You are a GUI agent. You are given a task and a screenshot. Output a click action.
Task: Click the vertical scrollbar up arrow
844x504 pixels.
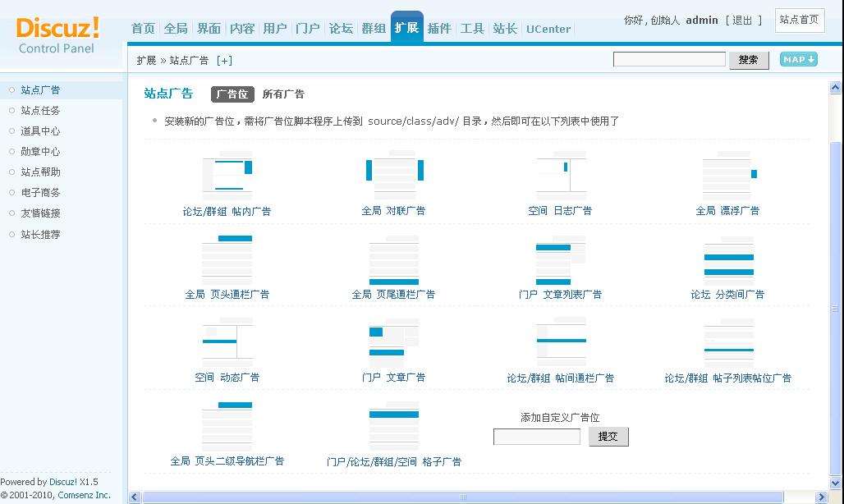click(836, 87)
